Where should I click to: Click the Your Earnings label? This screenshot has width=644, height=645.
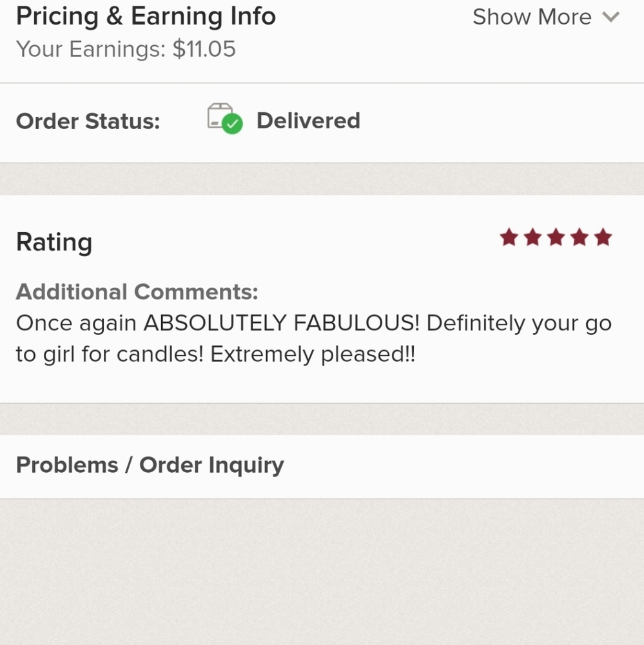(x=91, y=50)
